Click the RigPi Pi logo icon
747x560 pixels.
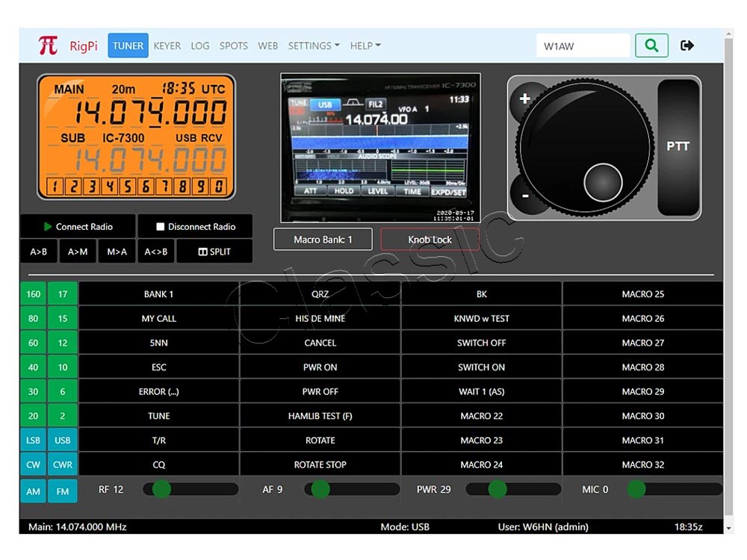48,46
